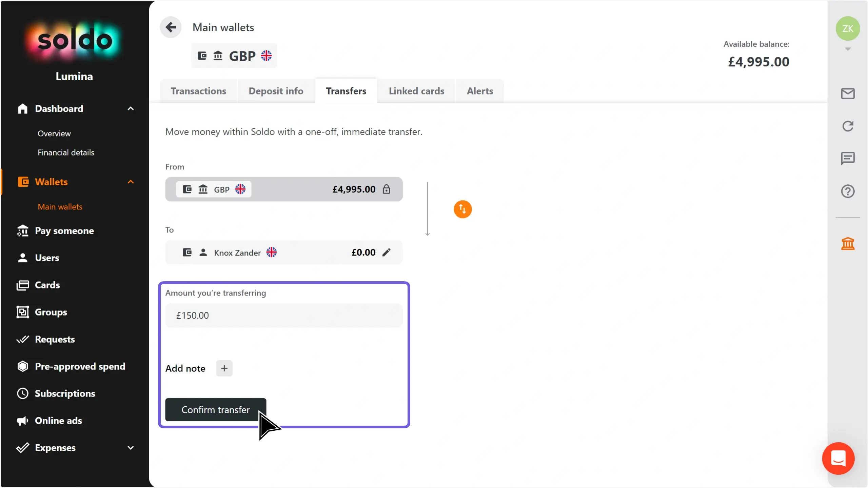Open the chat messages icon
The height and width of the screenshot is (488, 868).
[x=848, y=158]
